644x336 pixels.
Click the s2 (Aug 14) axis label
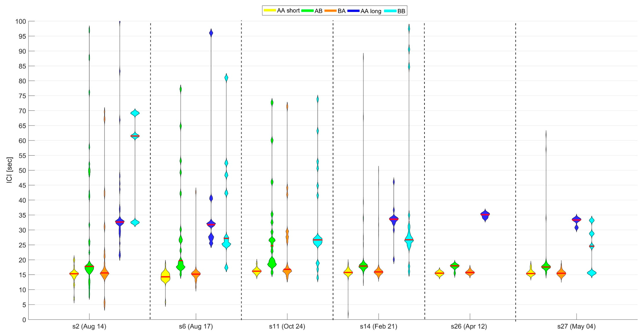click(x=89, y=327)
